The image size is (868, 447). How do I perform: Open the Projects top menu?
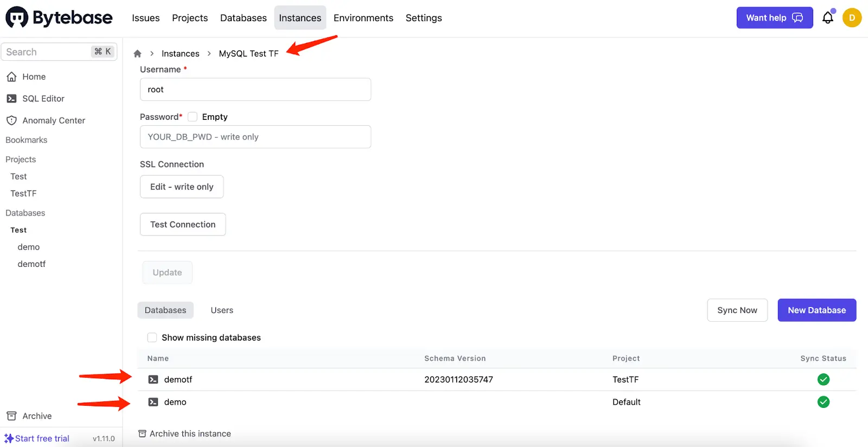click(x=190, y=18)
